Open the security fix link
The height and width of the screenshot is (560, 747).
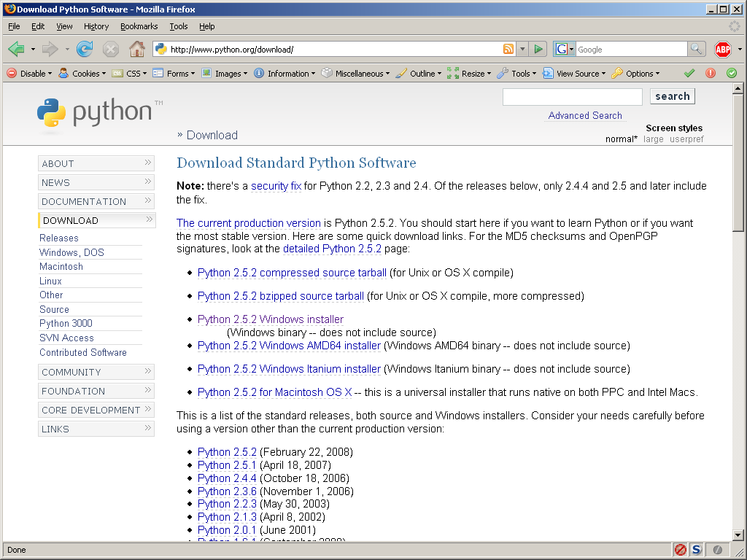pyautogui.click(x=276, y=186)
